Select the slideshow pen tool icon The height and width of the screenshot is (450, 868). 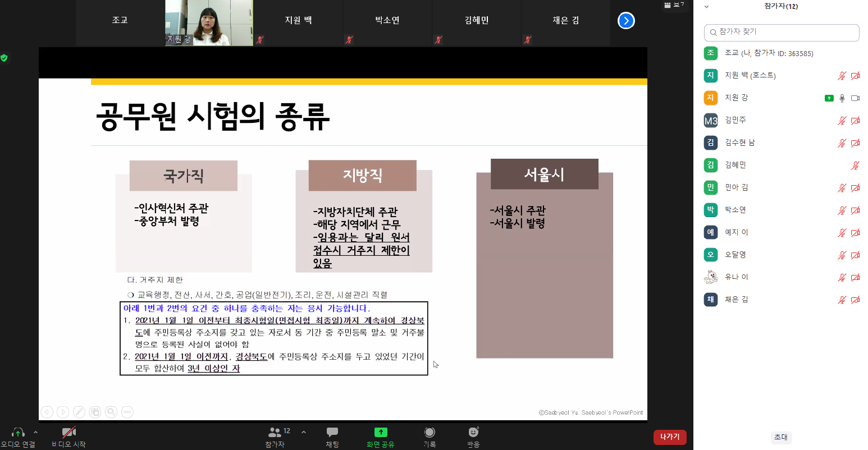(x=79, y=412)
